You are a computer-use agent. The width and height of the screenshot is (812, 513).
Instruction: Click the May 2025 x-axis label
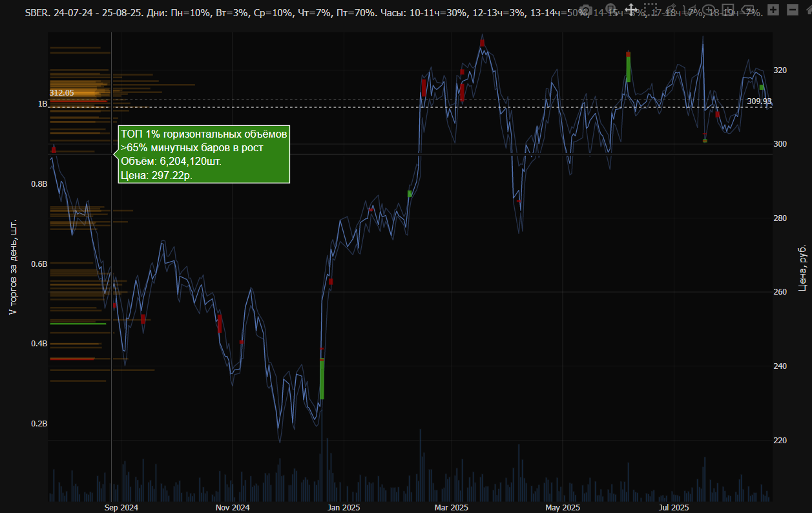point(563,508)
